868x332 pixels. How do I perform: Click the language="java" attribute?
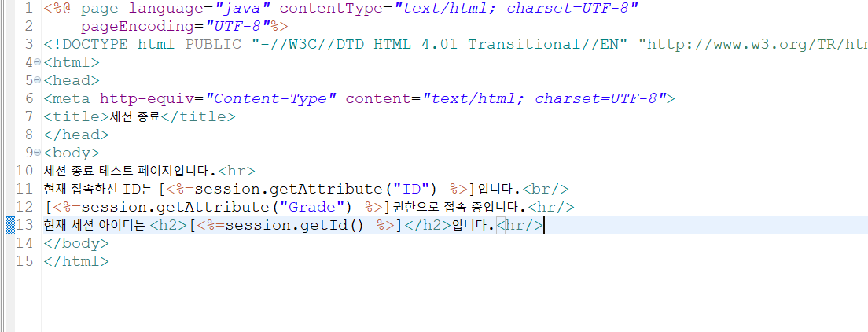tap(199, 9)
